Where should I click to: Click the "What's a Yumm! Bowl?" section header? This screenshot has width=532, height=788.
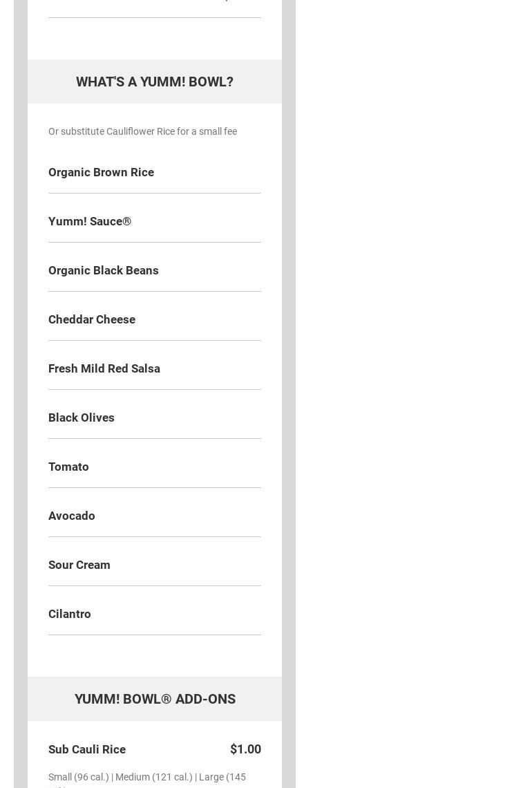[x=154, y=82]
